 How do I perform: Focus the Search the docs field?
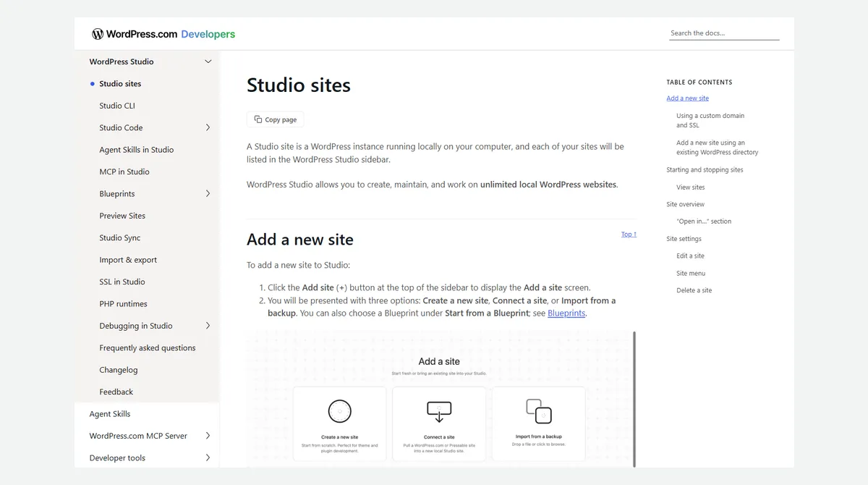[x=724, y=33]
